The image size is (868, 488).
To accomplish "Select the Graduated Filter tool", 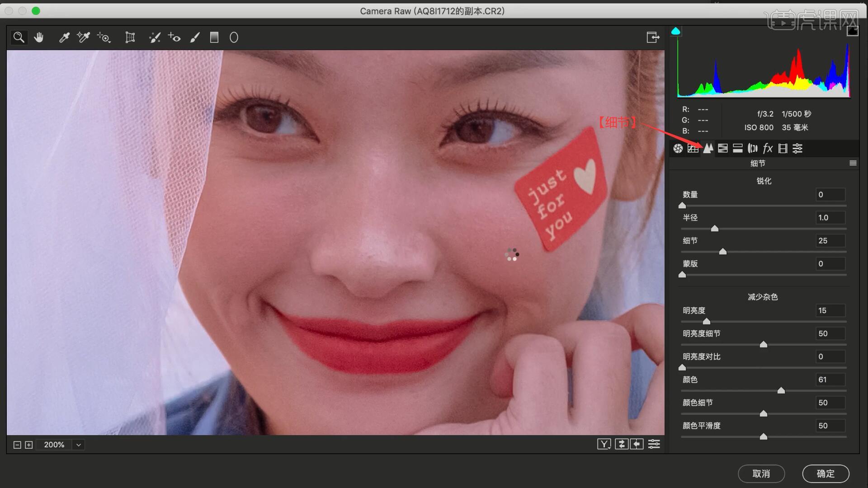I will [x=214, y=38].
